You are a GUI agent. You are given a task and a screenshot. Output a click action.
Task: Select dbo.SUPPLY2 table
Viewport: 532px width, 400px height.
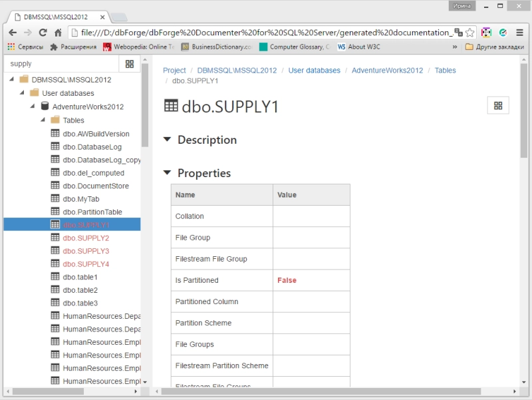click(86, 238)
